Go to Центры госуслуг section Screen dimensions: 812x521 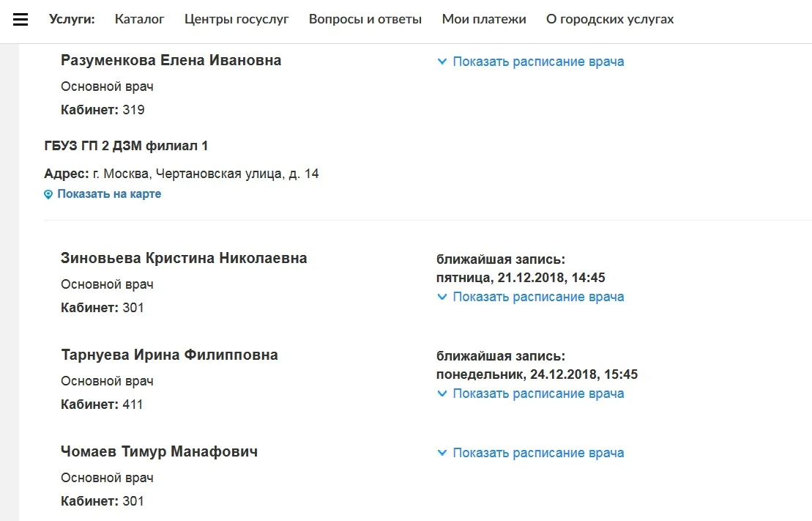[x=236, y=20]
